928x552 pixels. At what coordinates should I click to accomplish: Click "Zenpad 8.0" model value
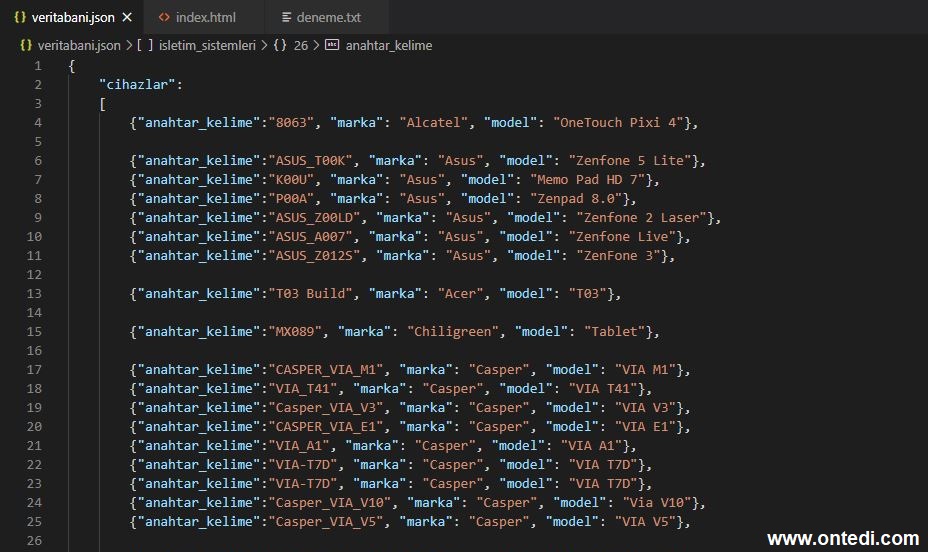[576, 198]
